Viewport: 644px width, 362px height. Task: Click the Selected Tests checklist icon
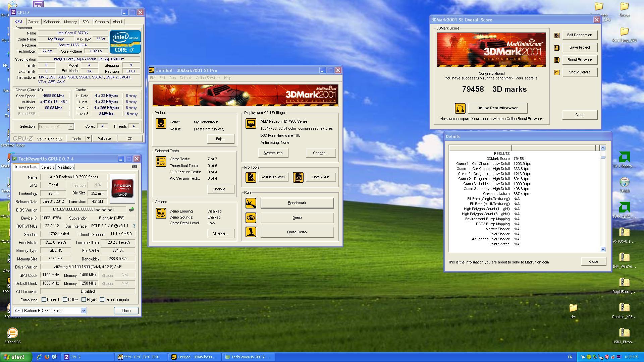161,162
